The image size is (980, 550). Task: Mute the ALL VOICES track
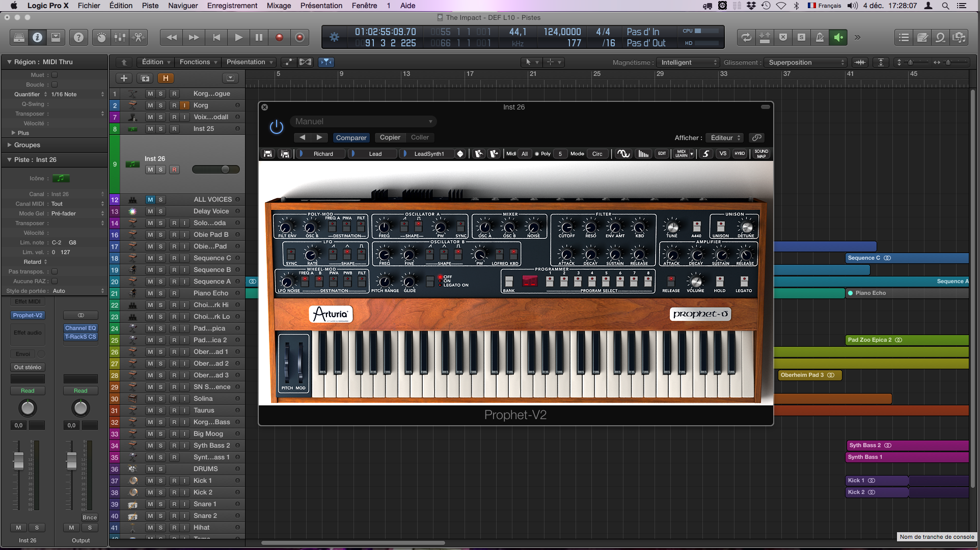point(150,200)
